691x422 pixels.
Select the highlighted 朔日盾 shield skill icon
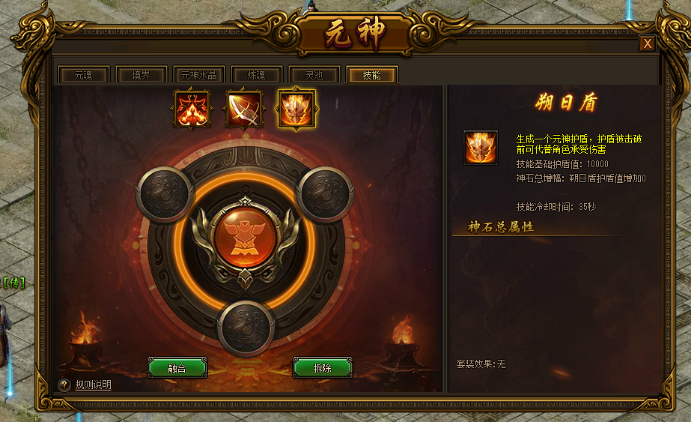pyautogui.click(x=296, y=109)
